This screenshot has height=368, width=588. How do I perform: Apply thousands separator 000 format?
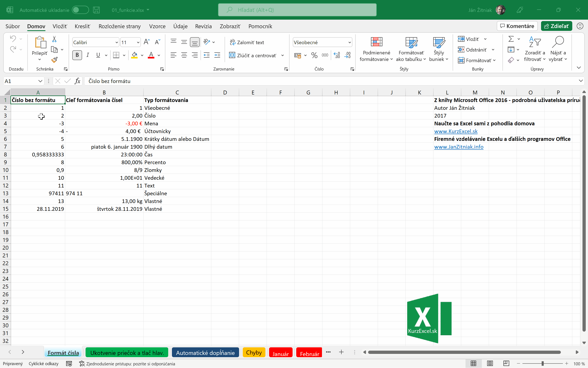pyautogui.click(x=325, y=55)
